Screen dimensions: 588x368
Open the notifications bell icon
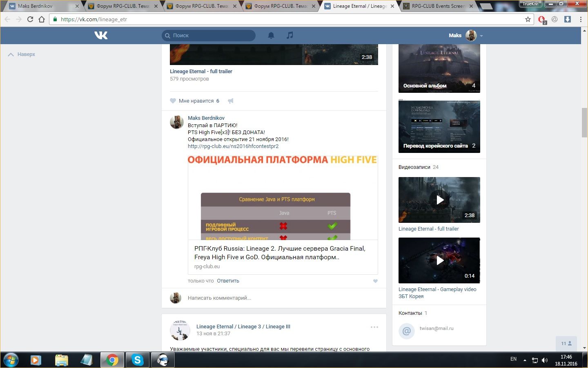(x=271, y=36)
